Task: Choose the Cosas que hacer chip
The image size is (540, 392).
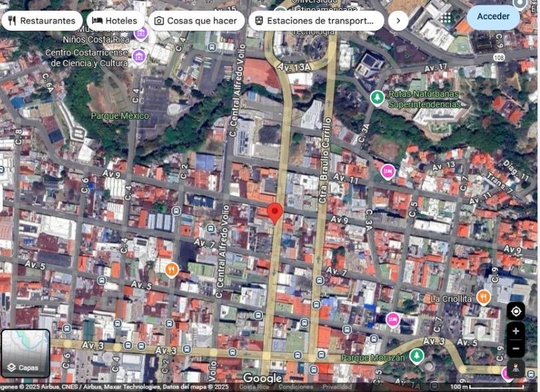Action: tap(195, 21)
